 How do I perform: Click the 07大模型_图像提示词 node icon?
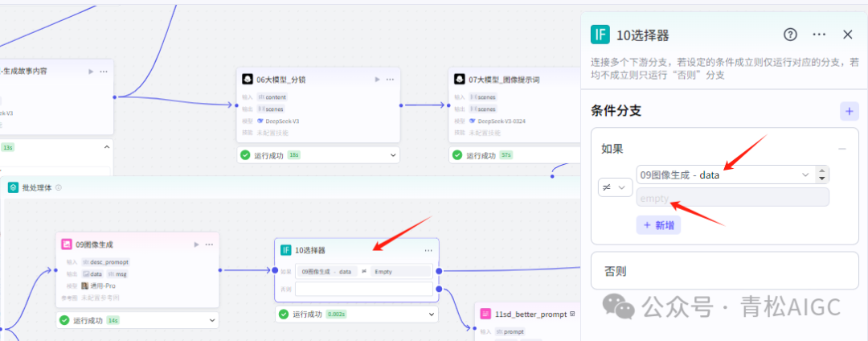(460, 79)
